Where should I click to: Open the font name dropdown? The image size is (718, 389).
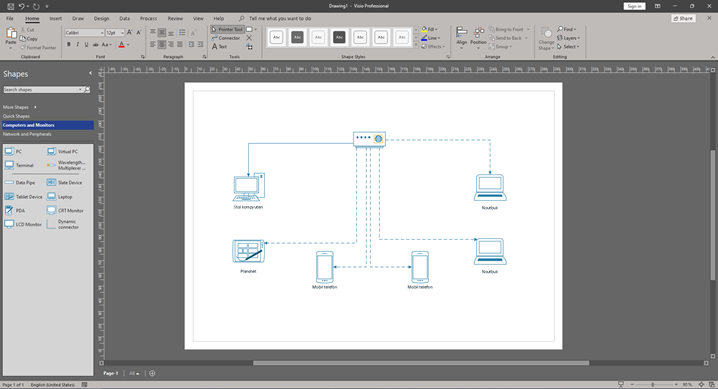[102, 33]
